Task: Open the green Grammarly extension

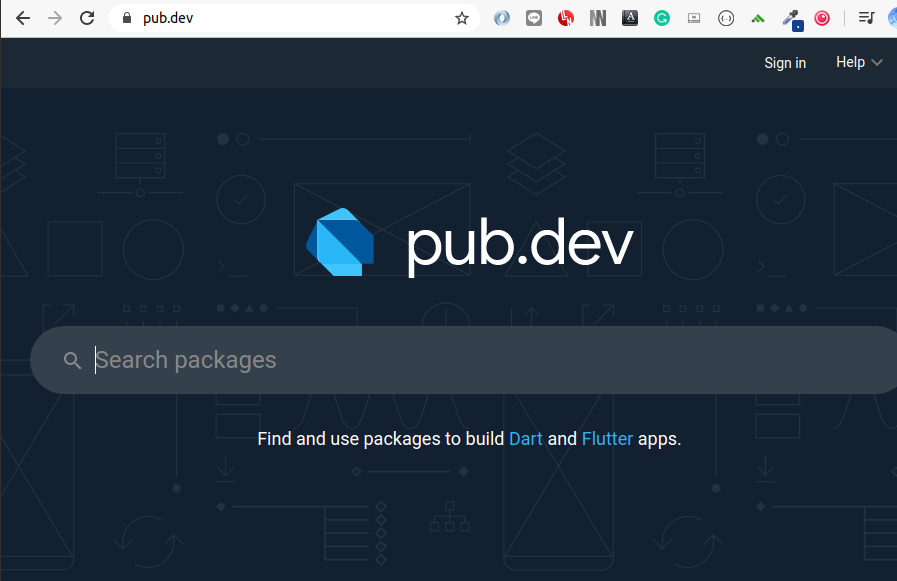Action: [662, 18]
